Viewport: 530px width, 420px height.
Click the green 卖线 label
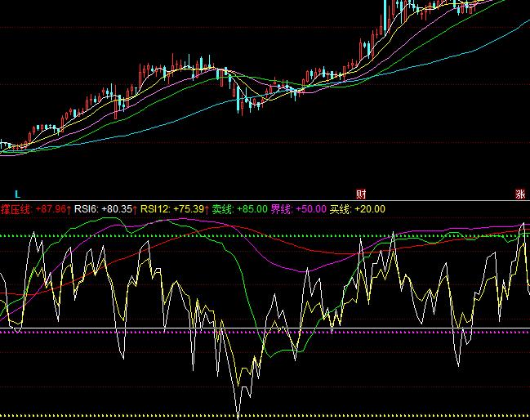pos(222,209)
